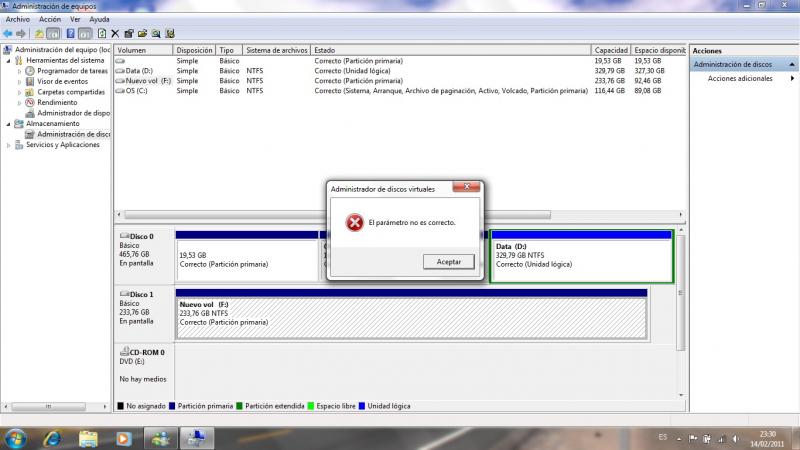Click the Sistema de archivos column header
800x450 pixels.
(x=277, y=50)
